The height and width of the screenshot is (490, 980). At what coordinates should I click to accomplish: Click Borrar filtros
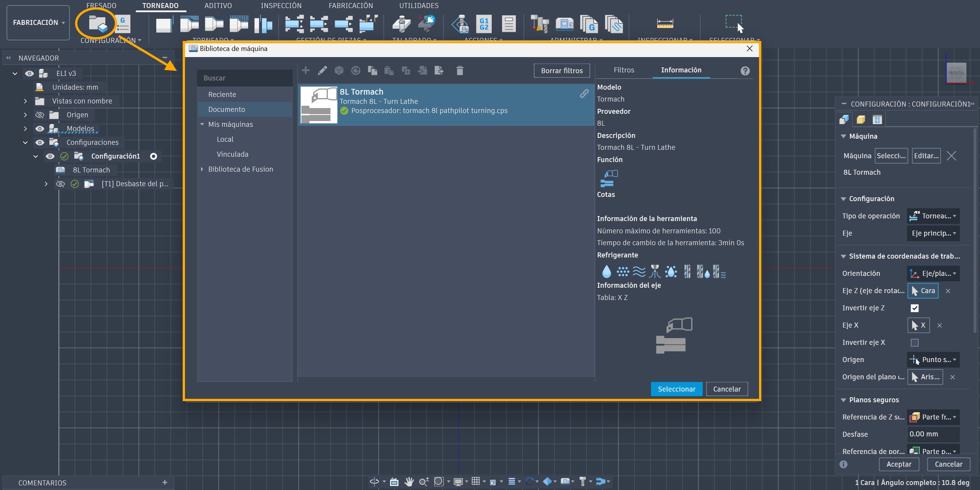click(562, 70)
